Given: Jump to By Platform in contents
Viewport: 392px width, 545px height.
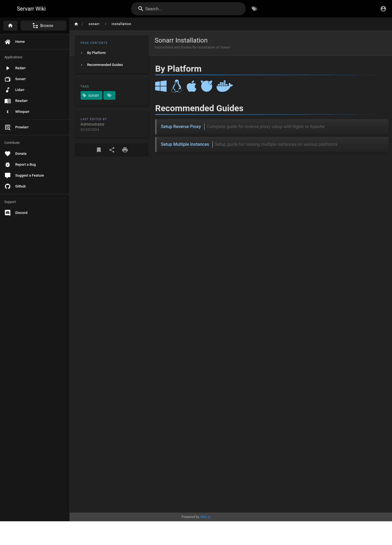Looking at the screenshot, I should click(x=96, y=53).
